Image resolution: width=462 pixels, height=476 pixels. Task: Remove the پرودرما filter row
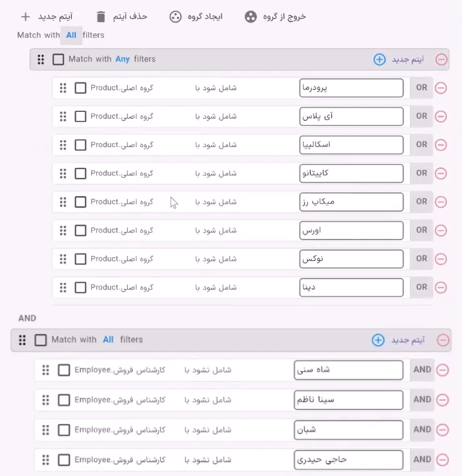441,88
